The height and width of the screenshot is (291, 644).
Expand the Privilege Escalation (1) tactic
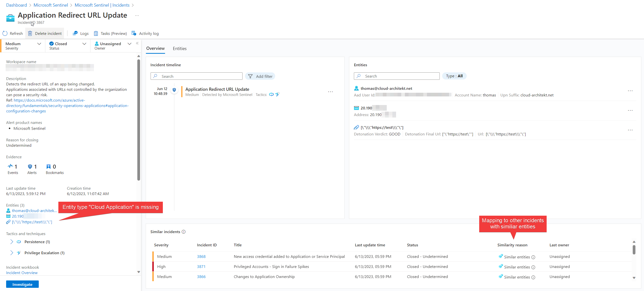pos(12,253)
